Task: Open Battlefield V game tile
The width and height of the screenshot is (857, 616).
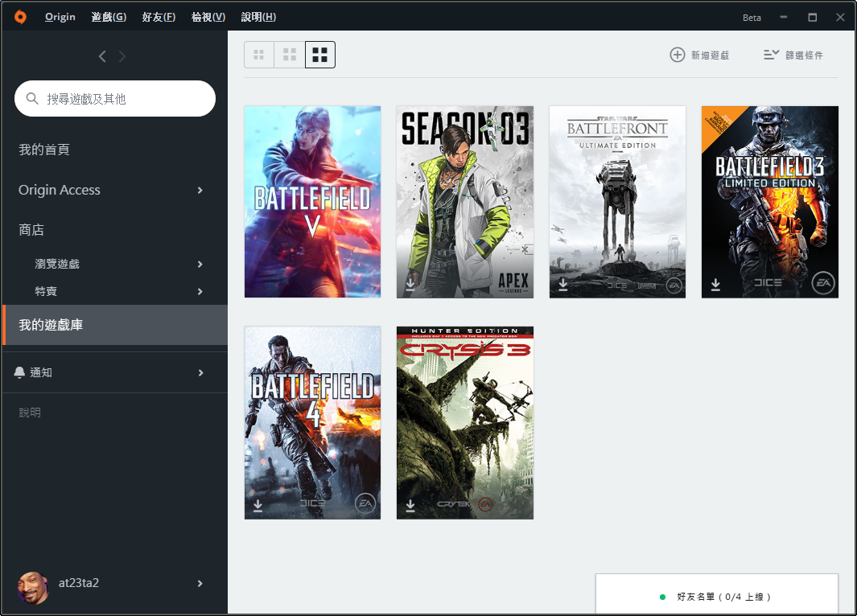Action: (x=313, y=202)
